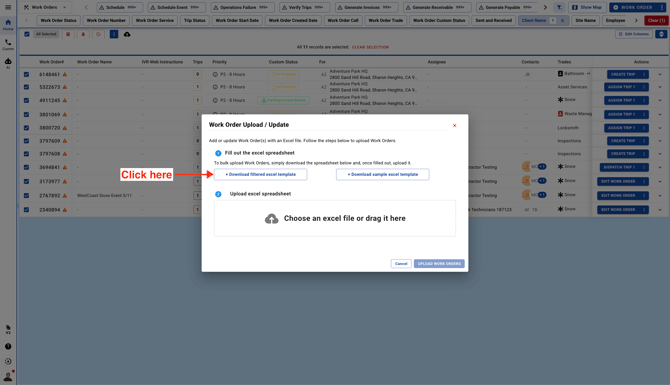
Task: Open the Comm phone icon in sidebar
Action: pyautogui.click(x=8, y=44)
